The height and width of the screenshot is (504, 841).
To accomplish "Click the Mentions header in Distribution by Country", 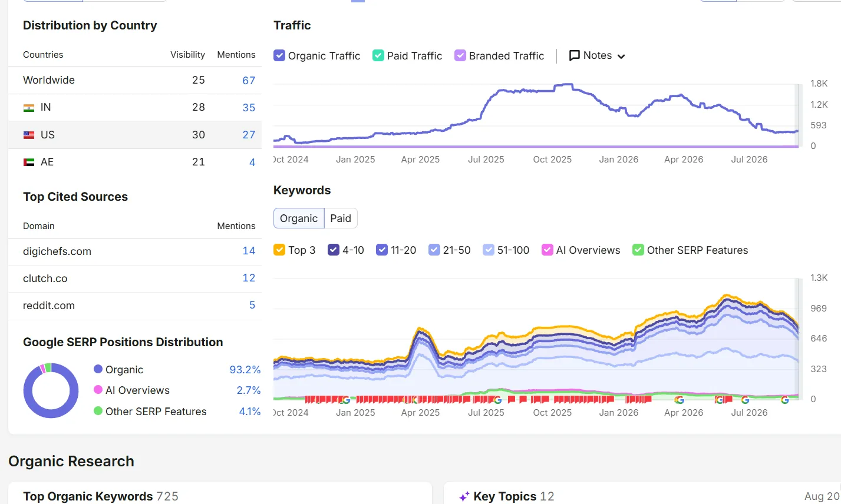I will click(236, 55).
